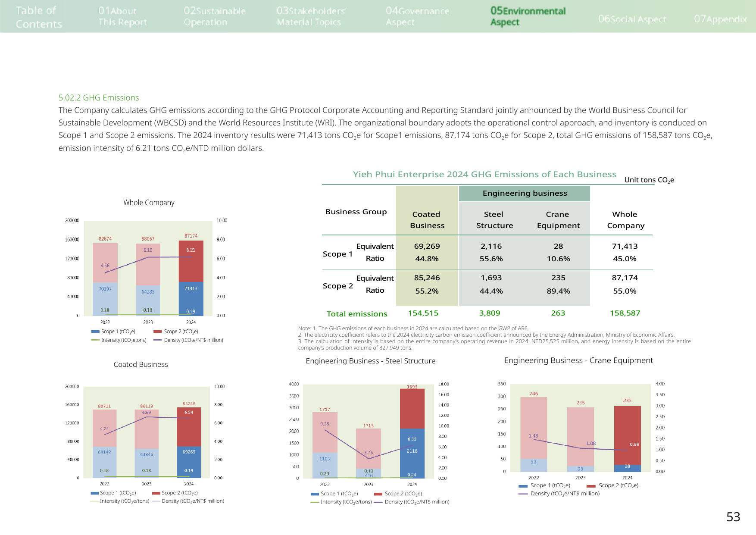756x535 pixels.
Task: Select the 'Steel Structure' column header
Action: [x=494, y=220]
